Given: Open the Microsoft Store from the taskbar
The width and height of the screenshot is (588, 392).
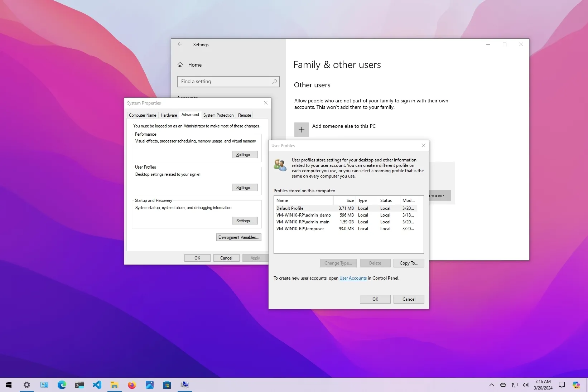Looking at the screenshot, I should click(167, 385).
